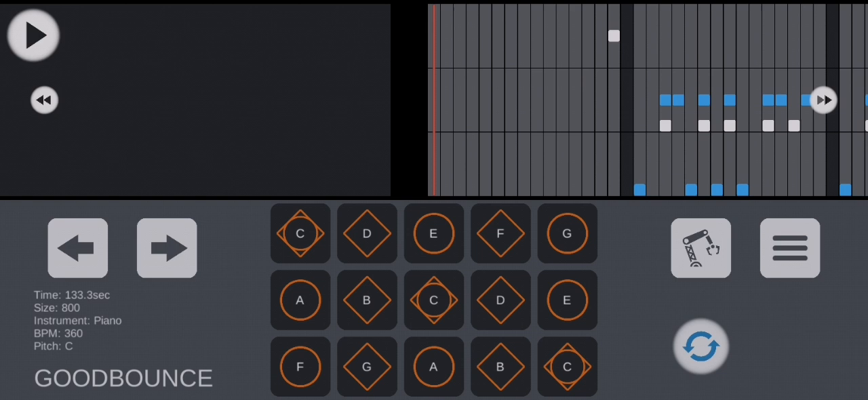
Task: Open the robot arm tool
Action: click(x=701, y=248)
